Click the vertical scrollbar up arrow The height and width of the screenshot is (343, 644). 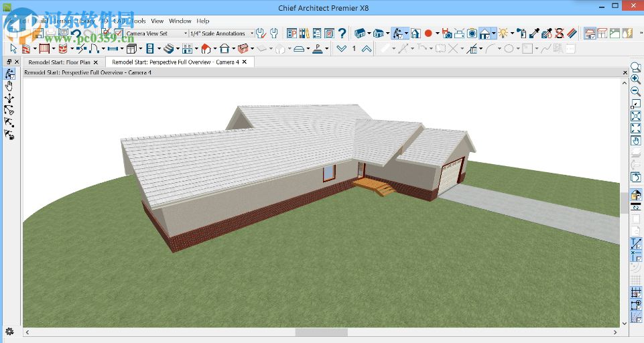625,83
